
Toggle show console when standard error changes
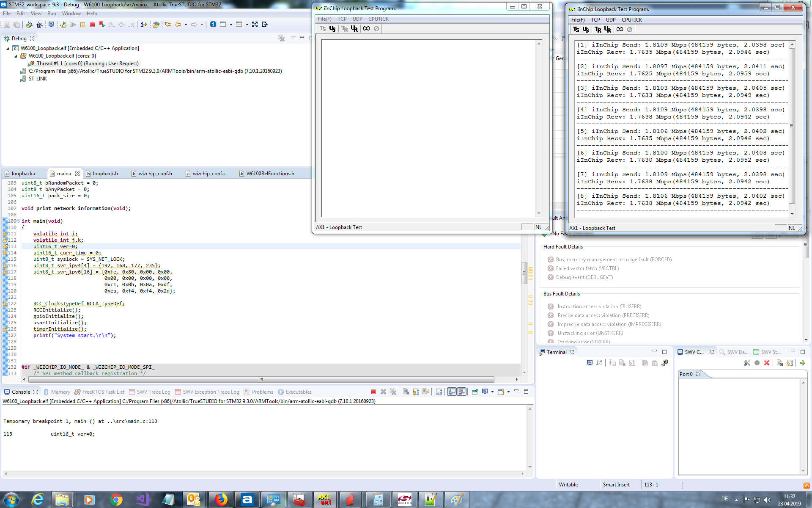(462, 392)
